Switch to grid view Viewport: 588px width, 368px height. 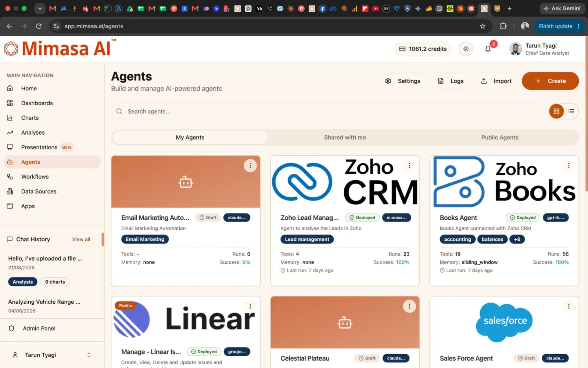(x=556, y=111)
